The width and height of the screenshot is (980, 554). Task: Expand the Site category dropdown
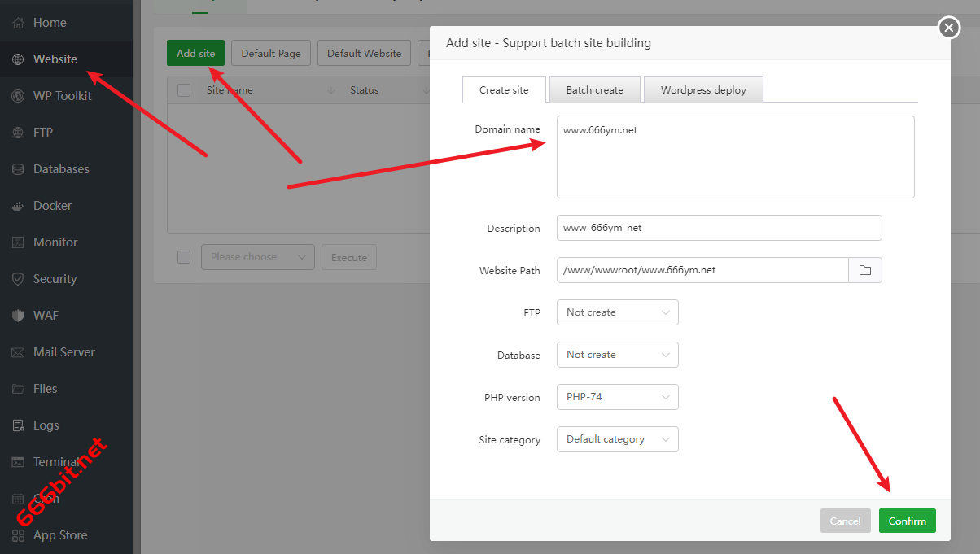point(617,439)
